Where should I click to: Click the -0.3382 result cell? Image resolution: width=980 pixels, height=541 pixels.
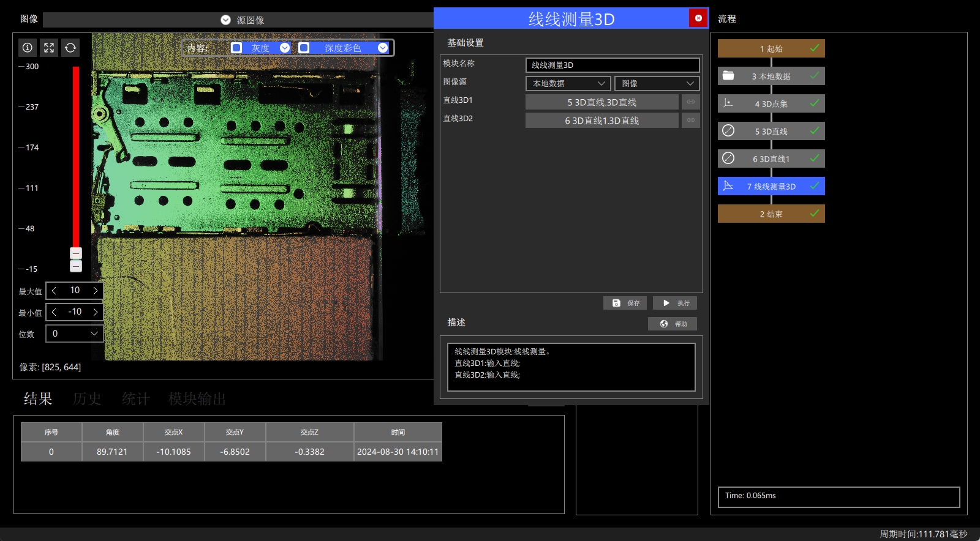click(x=310, y=452)
